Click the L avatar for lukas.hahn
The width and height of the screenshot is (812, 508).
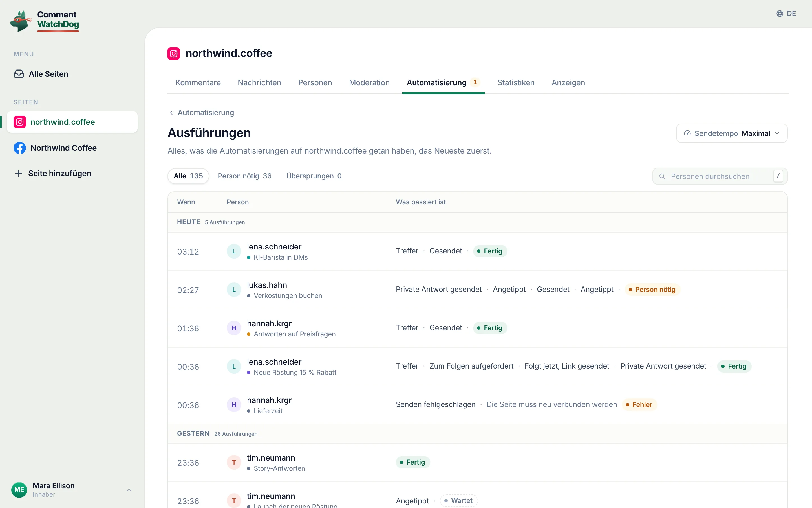(234, 290)
